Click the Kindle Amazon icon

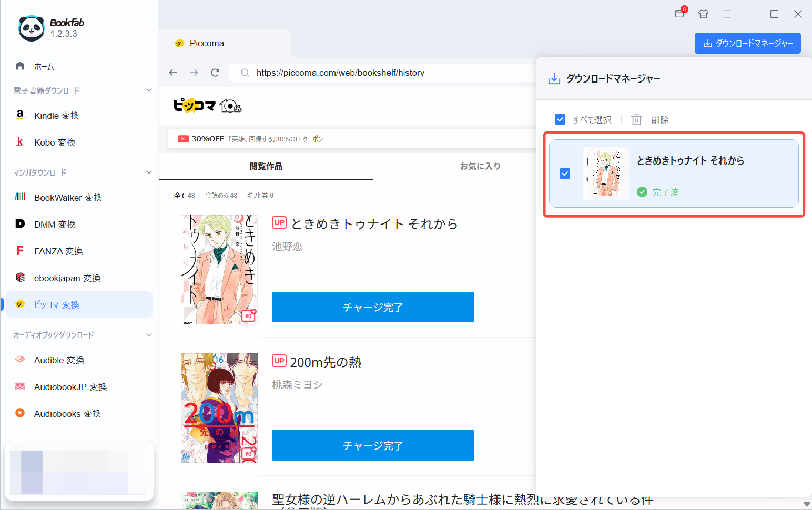click(20, 114)
